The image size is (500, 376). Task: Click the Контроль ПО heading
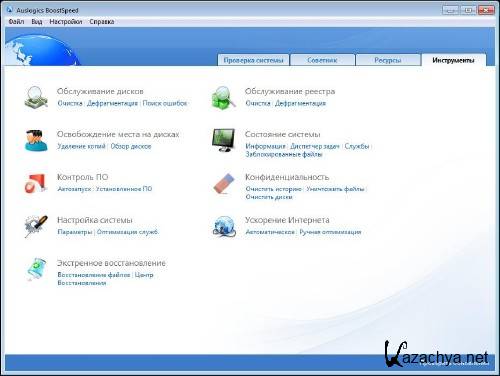pos(83,177)
